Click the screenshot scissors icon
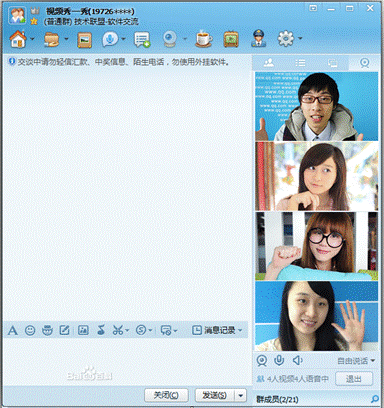The image size is (384, 408). pos(118,330)
